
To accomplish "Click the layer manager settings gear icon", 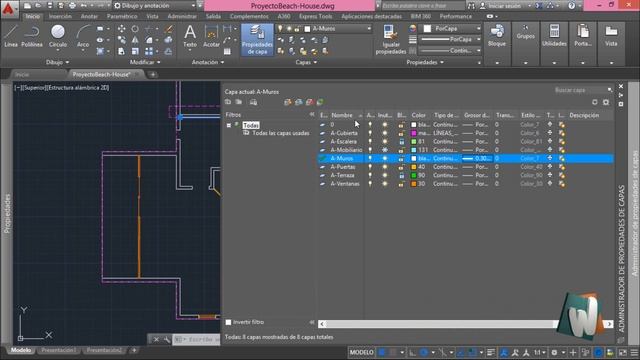I will click(606, 102).
